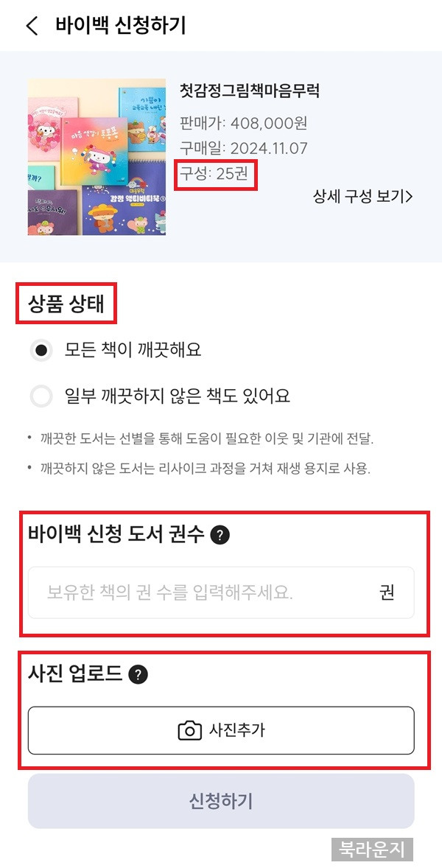Open the 상세 구성 보기 link
The height and width of the screenshot is (868, 442).
(x=363, y=197)
